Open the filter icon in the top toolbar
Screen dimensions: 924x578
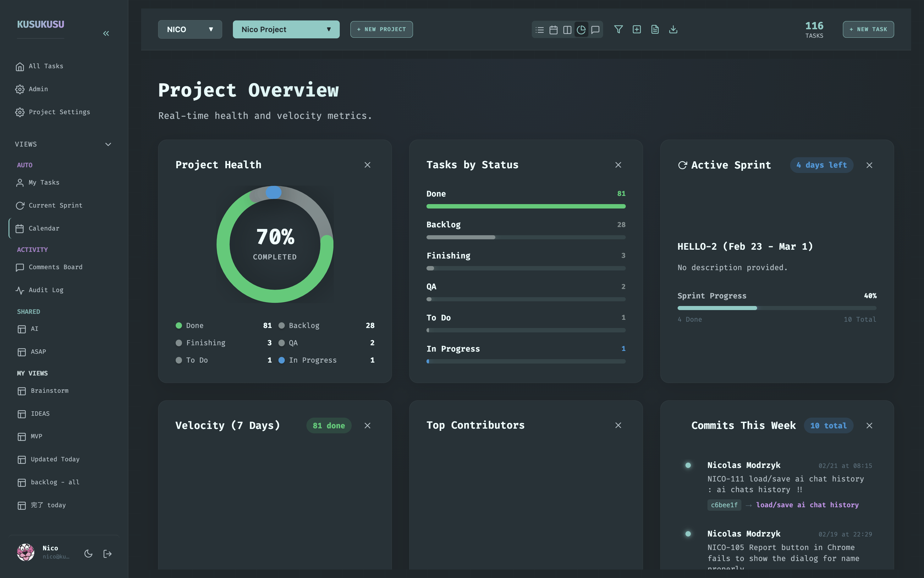[619, 30]
